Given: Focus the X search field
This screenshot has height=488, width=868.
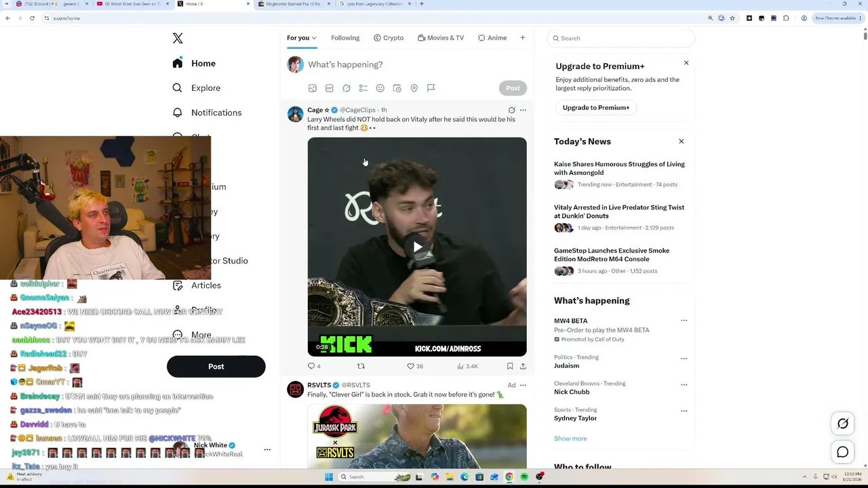Looking at the screenshot, I should pos(621,39).
